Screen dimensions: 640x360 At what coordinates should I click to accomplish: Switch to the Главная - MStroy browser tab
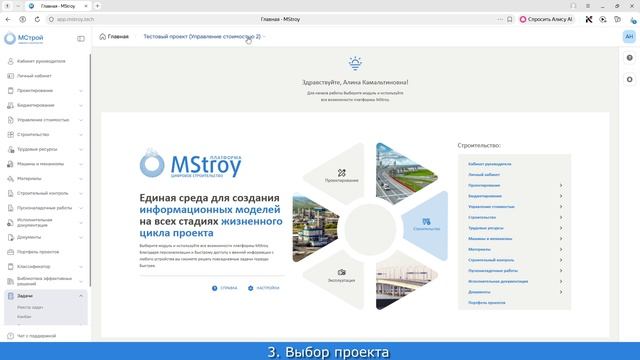tap(58, 6)
